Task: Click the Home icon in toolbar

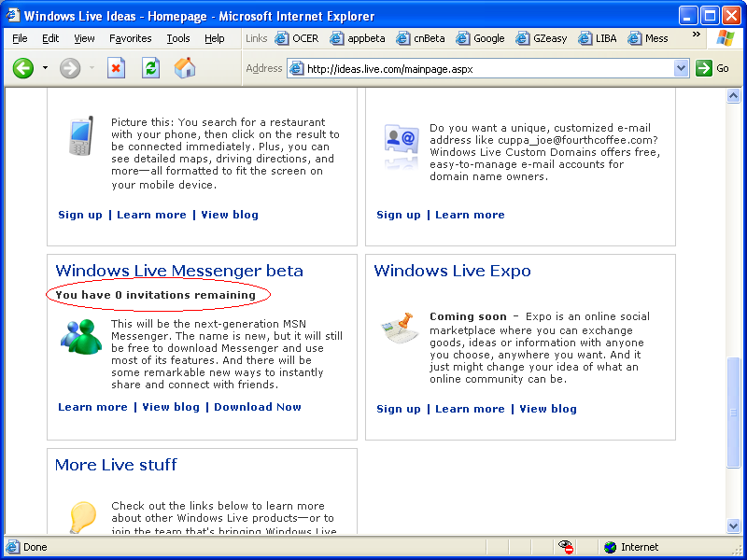Action: coord(185,68)
